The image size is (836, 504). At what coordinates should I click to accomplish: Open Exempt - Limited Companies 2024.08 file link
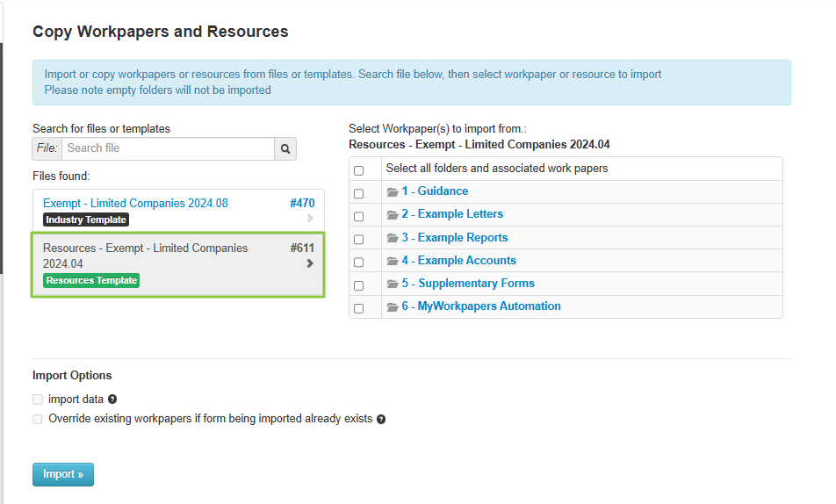(135, 204)
